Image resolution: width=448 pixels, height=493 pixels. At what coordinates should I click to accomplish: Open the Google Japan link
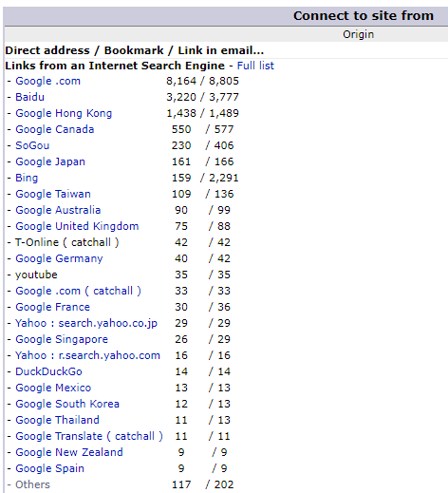pyautogui.click(x=50, y=161)
